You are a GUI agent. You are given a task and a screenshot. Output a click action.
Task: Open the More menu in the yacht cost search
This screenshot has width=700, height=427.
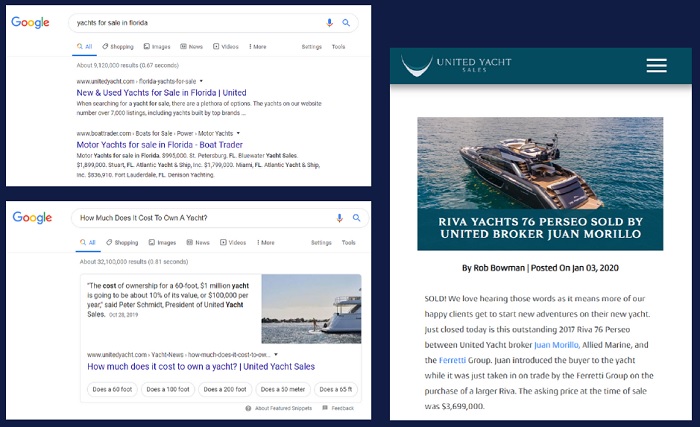(266, 243)
